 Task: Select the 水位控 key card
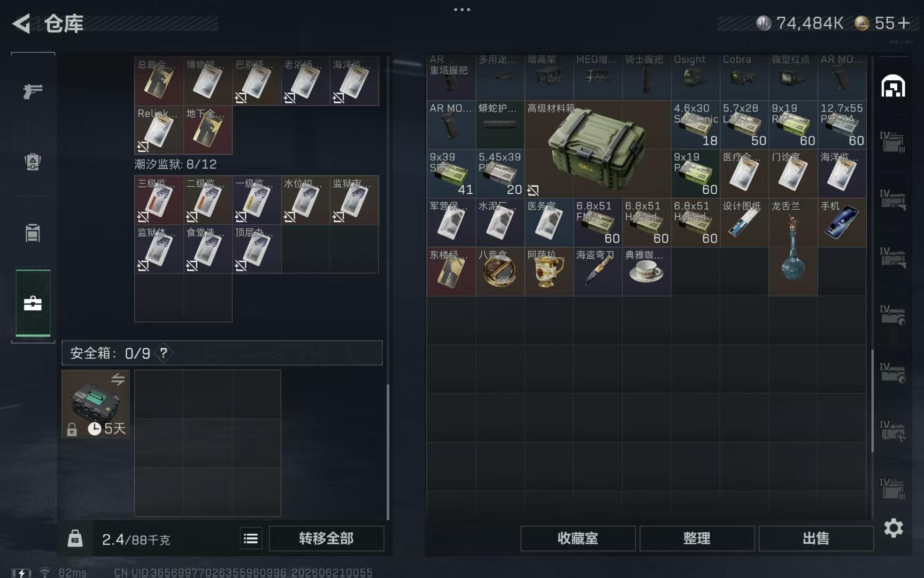305,200
